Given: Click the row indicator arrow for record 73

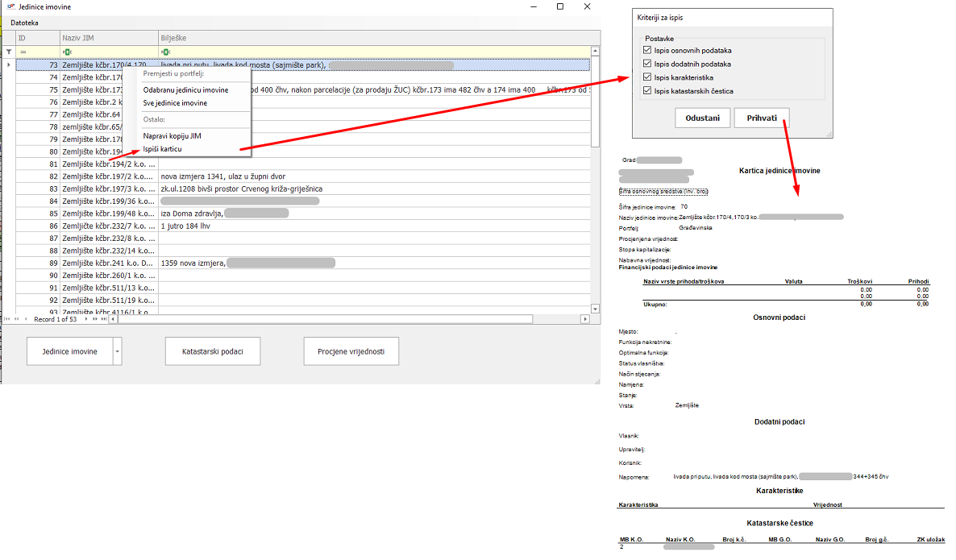Looking at the screenshot, I should tap(9, 64).
